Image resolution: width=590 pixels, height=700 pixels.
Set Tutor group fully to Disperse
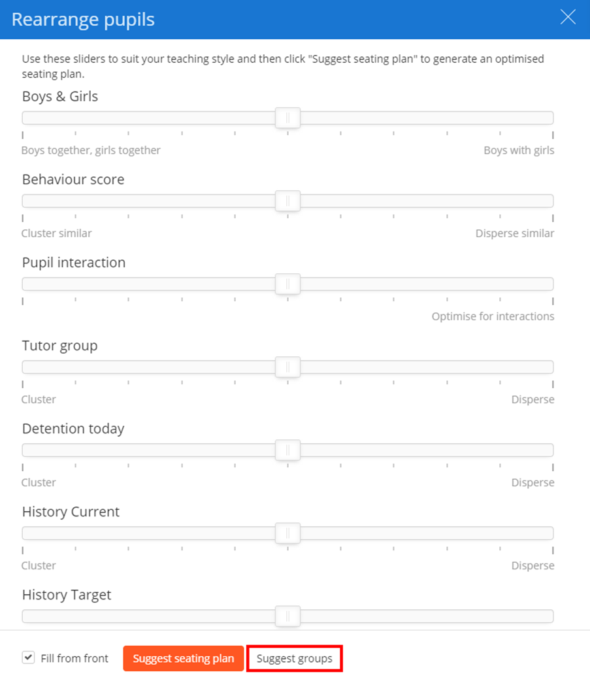click(x=549, y=367)
